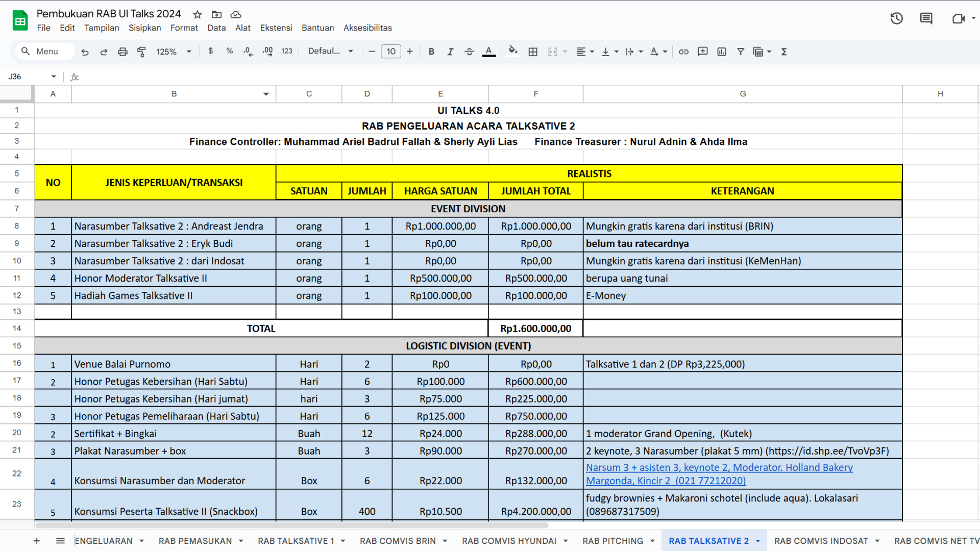Open merge cells options arrow
Screen dimensions: 980x551
(x=565, y=52)
